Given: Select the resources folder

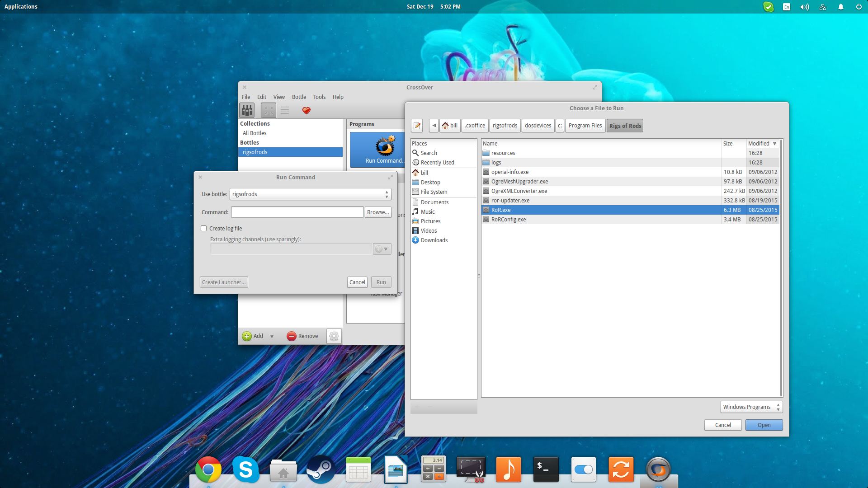Looking at the screenshot, I should pos(630,153).
